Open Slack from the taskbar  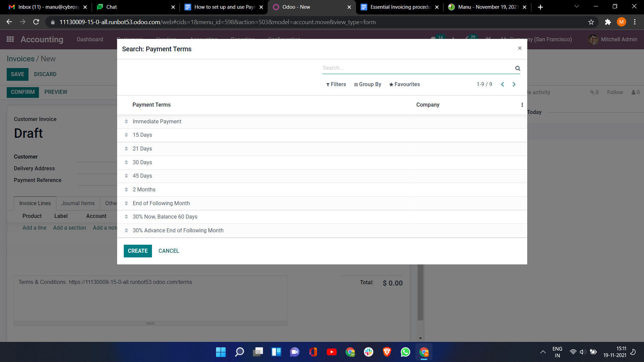click(368, 352)
